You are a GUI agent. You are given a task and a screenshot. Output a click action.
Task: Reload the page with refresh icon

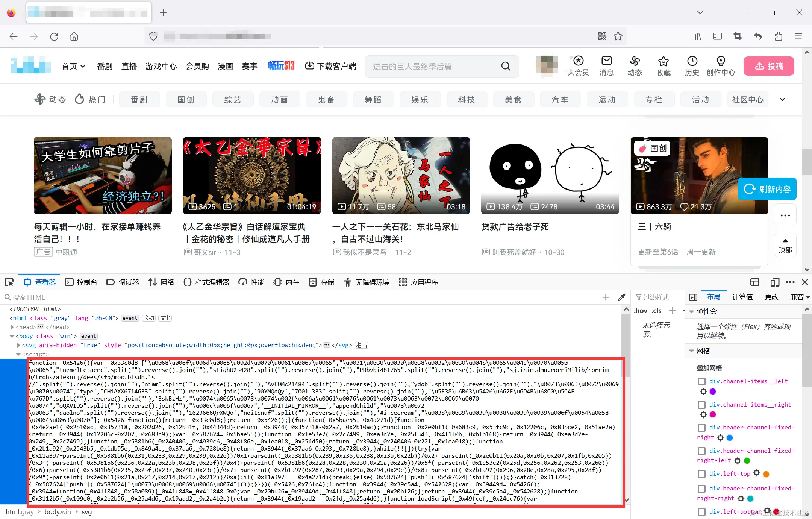[x=54, y=36]
